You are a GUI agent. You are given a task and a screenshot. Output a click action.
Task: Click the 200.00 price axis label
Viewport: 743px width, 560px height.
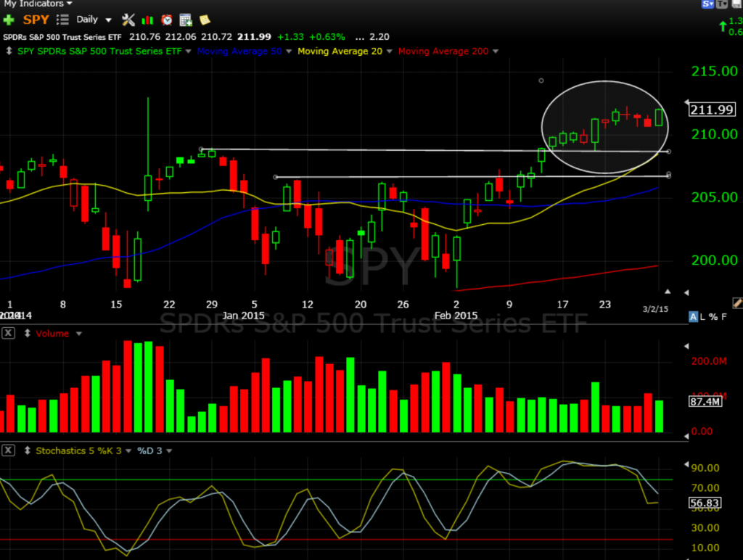point(714,260)
